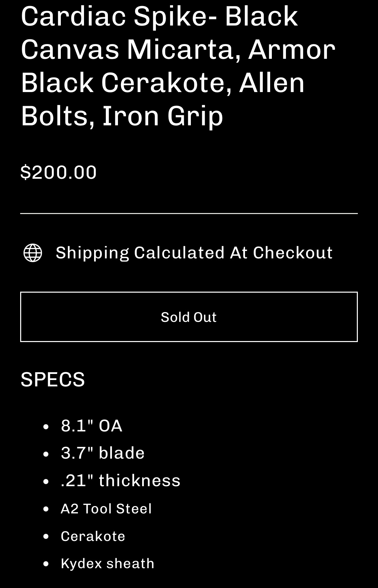Image resolution: width=378 pixels, height=588 pixels.
Task: Click the bullet before Kydex sheath
Action: [x=46, y=564]
